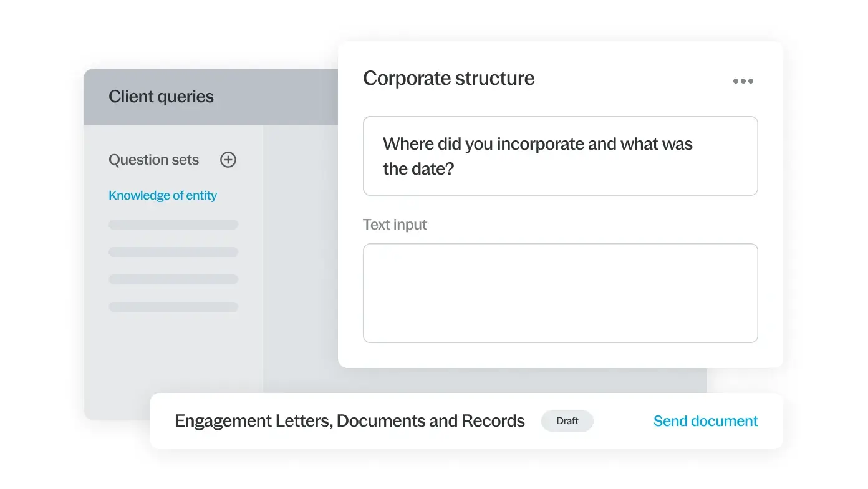Click the Corporate structure card title

click(448, 79)
